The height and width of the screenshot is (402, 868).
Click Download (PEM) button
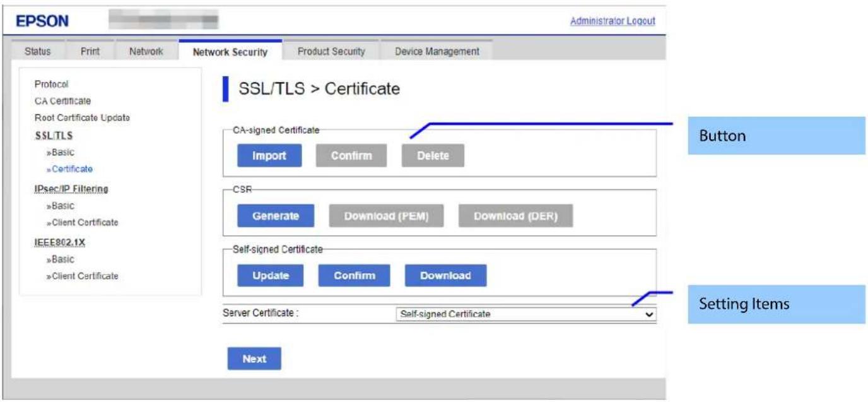pyautogui.click(x=386, y=216)
